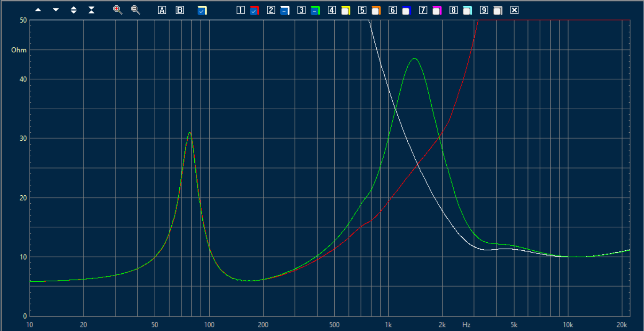Toggle the yellow overlay 4 checkbox

346,11
